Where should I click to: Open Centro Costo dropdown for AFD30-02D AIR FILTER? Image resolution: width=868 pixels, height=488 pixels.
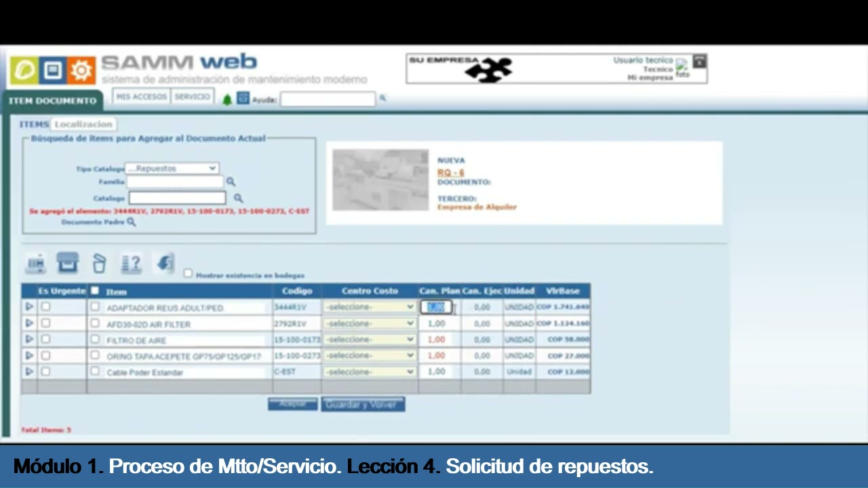(370, 323)
